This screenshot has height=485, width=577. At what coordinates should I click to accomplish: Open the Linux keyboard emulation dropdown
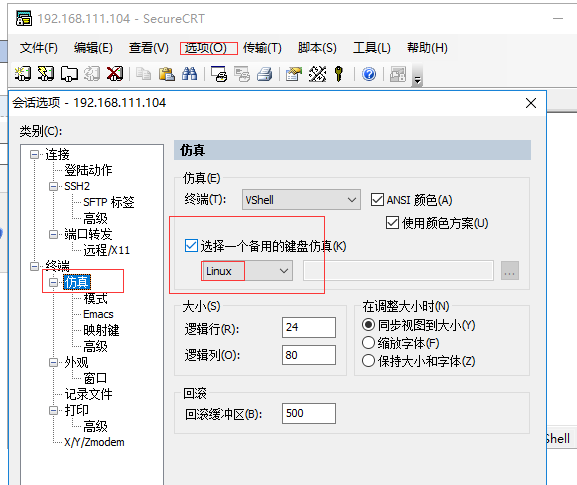pos(247,271)
